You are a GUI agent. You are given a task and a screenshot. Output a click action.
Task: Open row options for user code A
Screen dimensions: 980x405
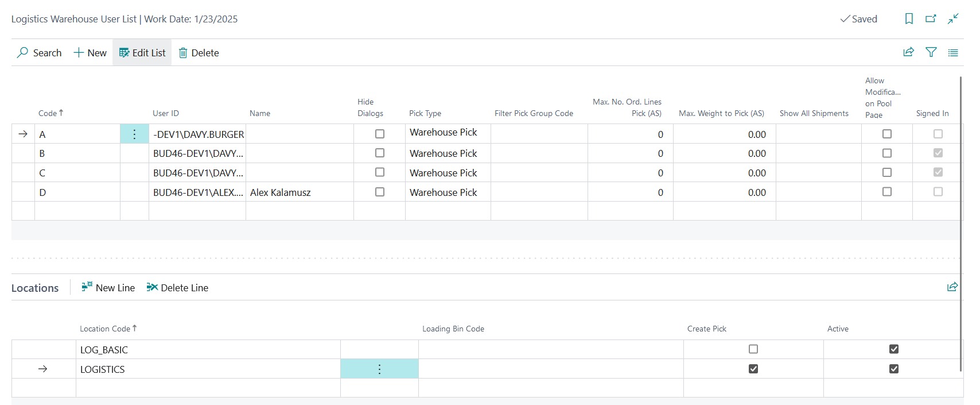tap(134, 134)
